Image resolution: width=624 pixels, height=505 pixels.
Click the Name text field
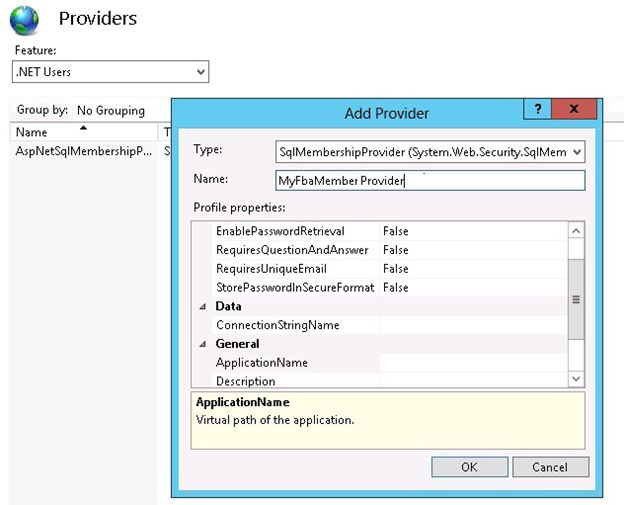tap(430, 180)
